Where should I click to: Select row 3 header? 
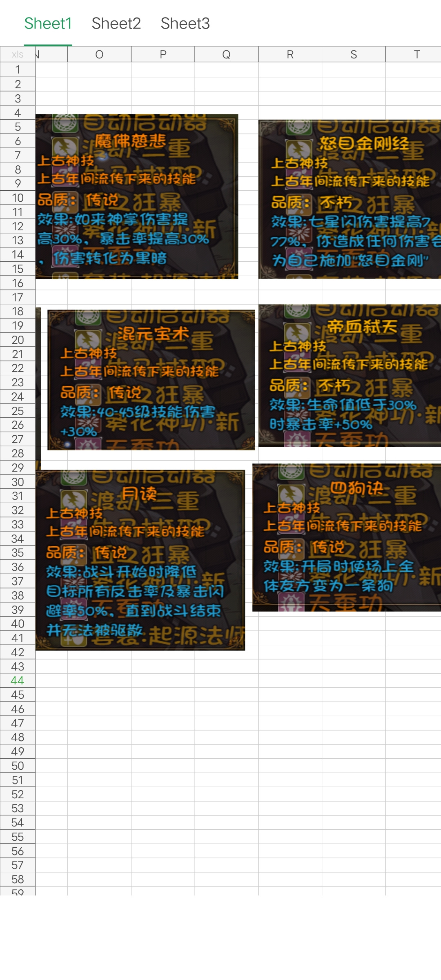18,98
